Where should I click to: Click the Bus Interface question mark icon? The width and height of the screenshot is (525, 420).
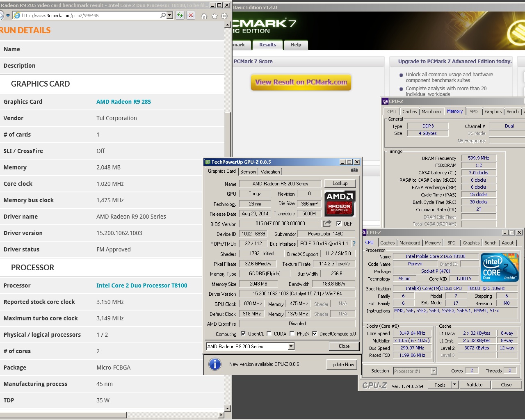[354, 244]
